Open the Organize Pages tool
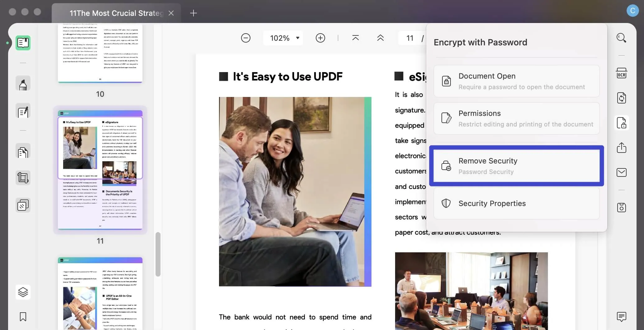 coord(23,205)
